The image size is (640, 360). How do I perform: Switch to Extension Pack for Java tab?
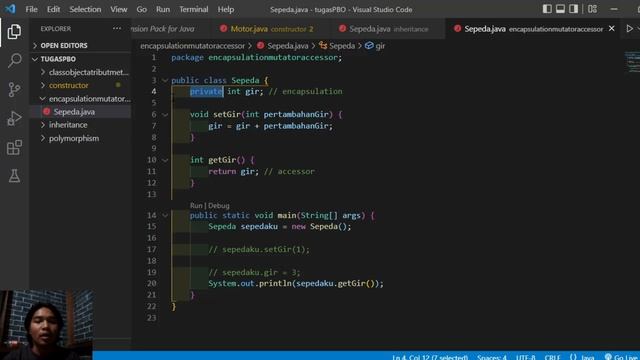coord(171,29)
